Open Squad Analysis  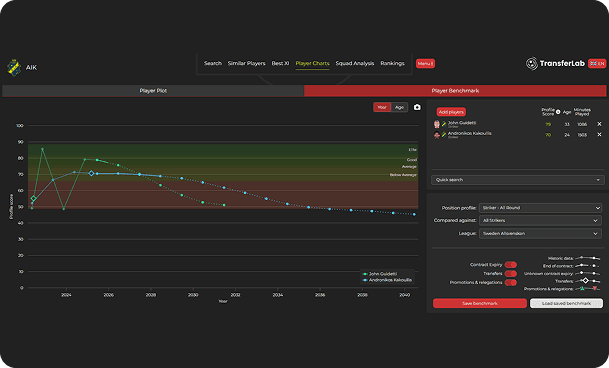(355, 63)
